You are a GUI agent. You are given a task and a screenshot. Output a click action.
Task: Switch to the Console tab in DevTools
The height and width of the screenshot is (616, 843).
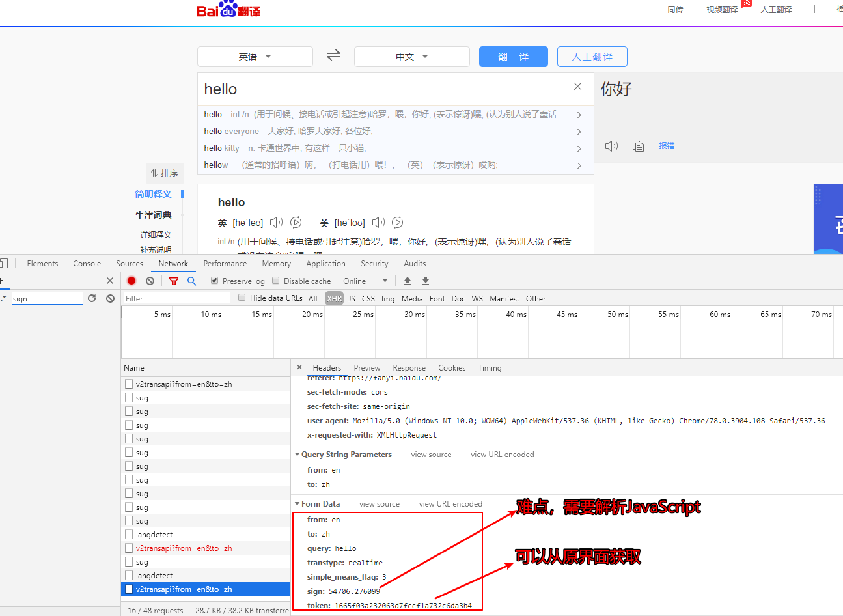(87, 263)
